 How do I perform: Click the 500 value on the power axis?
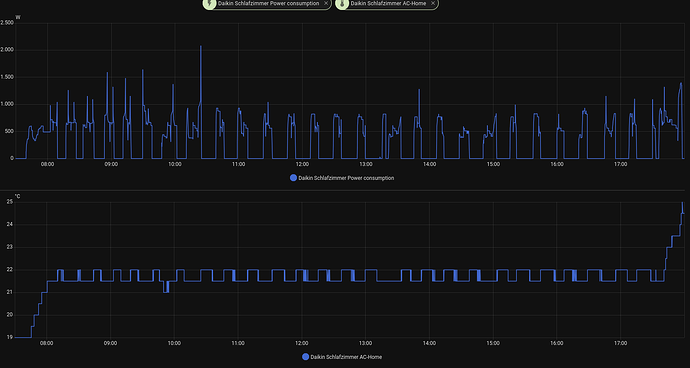click(x=10, y=131)
